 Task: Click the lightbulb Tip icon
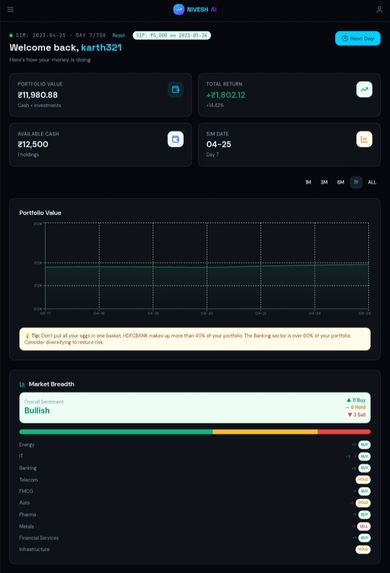pos(27,335)
